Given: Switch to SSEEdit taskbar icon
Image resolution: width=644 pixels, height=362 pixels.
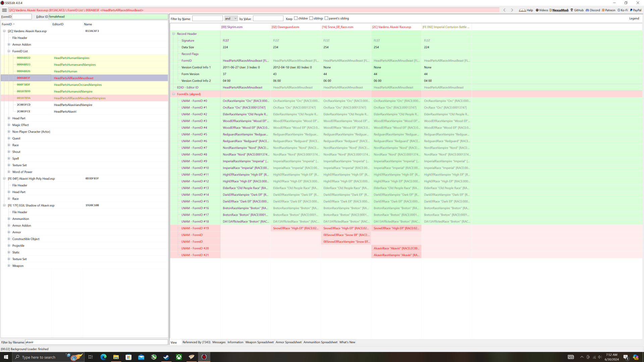Looking at the screenshot, I should [204, 357].
